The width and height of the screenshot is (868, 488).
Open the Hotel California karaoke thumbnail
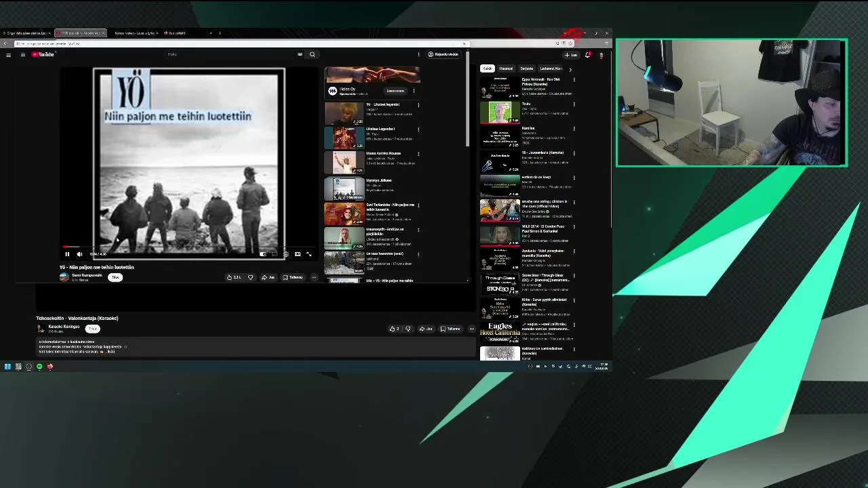[500, 332]
